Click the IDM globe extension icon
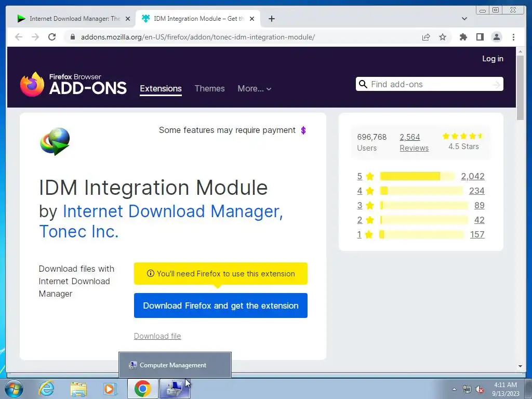This screenshot has height=399, width=532. coord(55,141)
